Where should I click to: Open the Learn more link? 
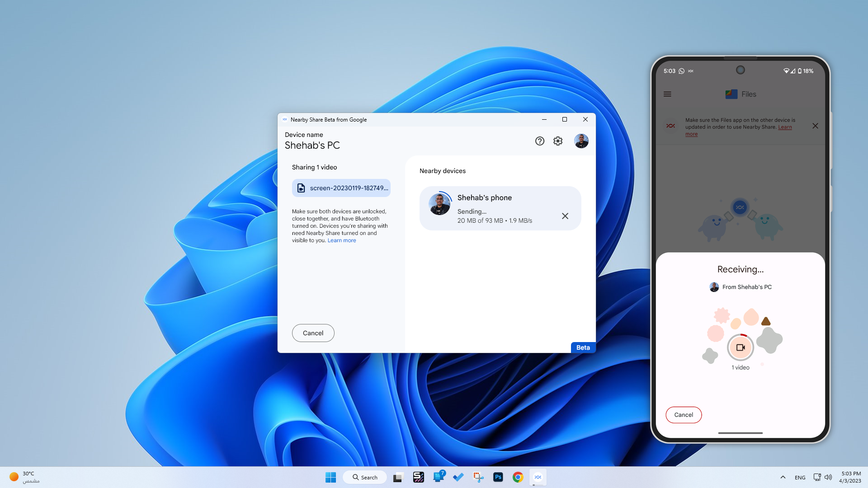click(341, 240)
